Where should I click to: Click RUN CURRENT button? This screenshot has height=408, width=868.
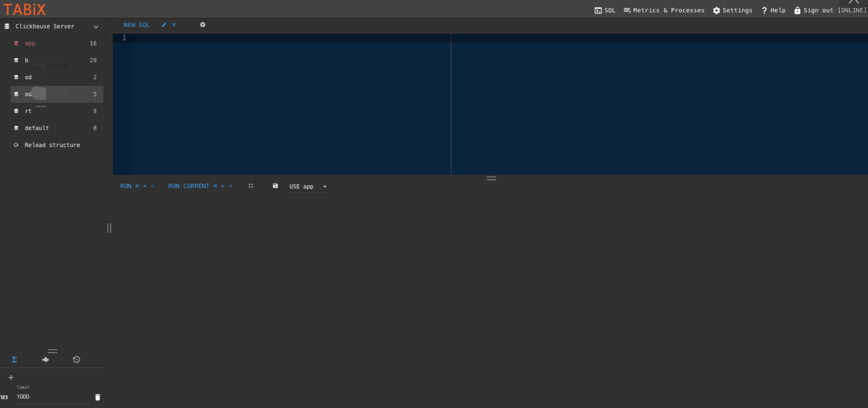[x=200, y=186]
